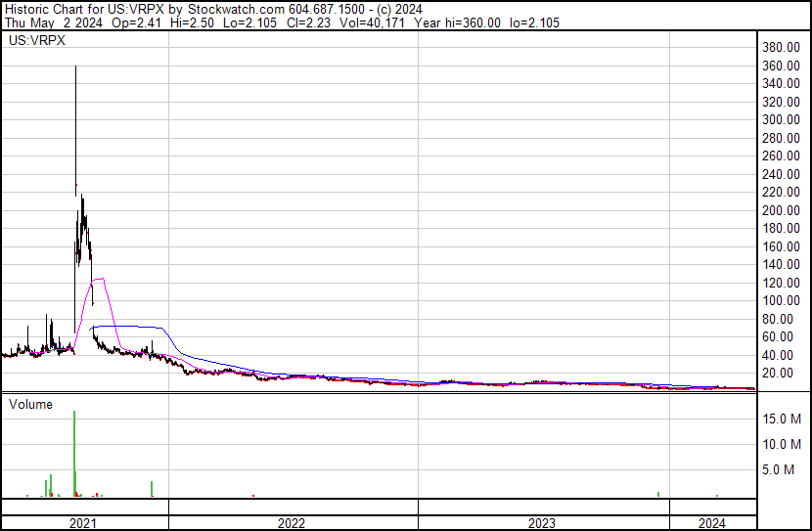812x531 pixels.
Task: Click the 380.00 price axis label
Action: [x=782, y=47]
